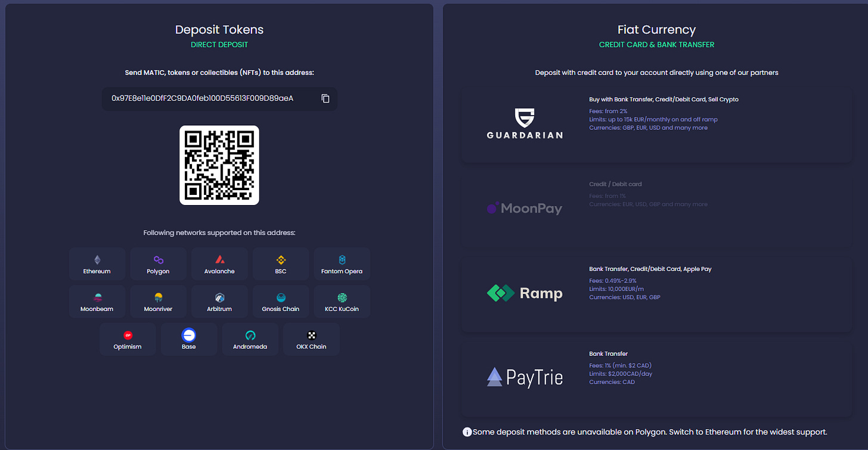Click the 'Deposit Tokens' heading
The image size is (868, 450).
219,29
